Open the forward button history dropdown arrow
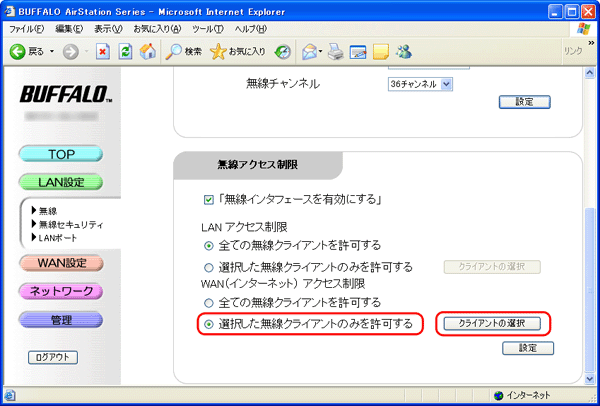 point(86,52)
